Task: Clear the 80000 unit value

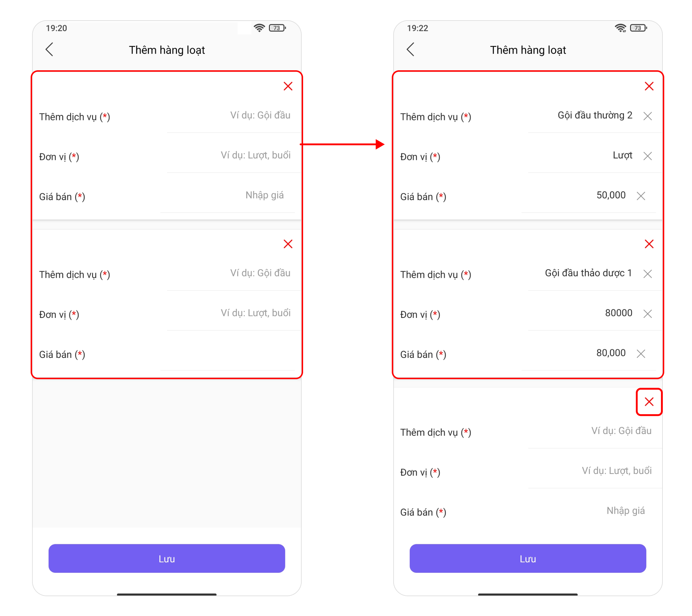Action: tap(648, 314)
